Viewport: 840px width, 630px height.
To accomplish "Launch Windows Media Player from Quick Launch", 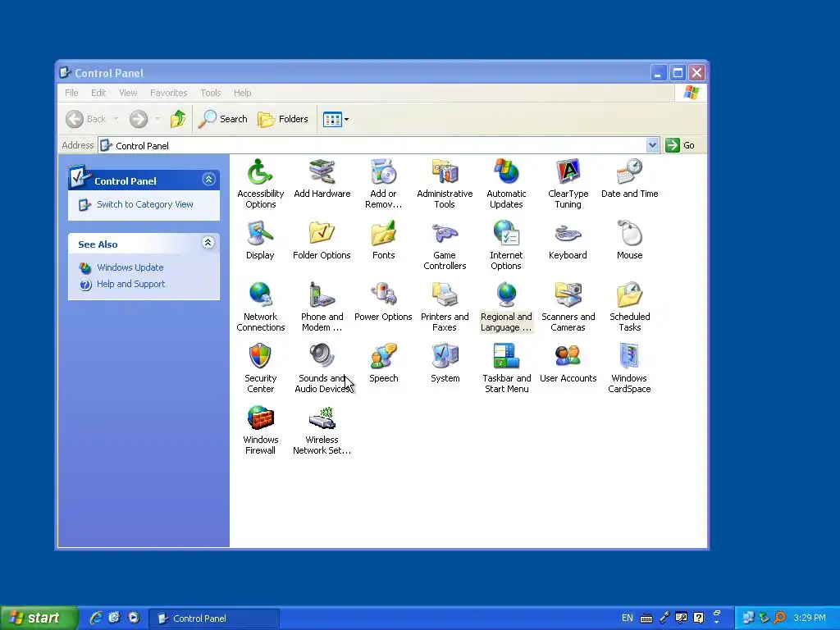I will (x=134, y=618).
